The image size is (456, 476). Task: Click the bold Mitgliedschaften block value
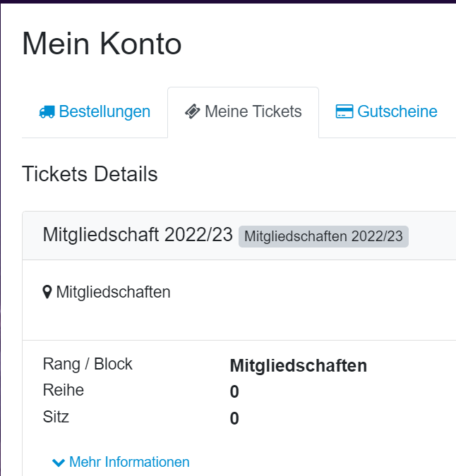coord(299,365)
